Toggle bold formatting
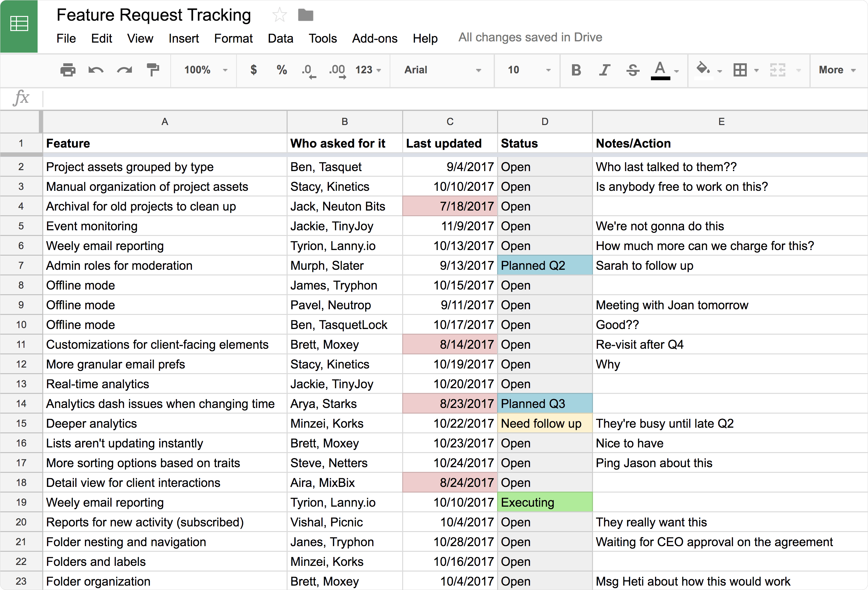The image size is (868, 590). pos(576,70)
